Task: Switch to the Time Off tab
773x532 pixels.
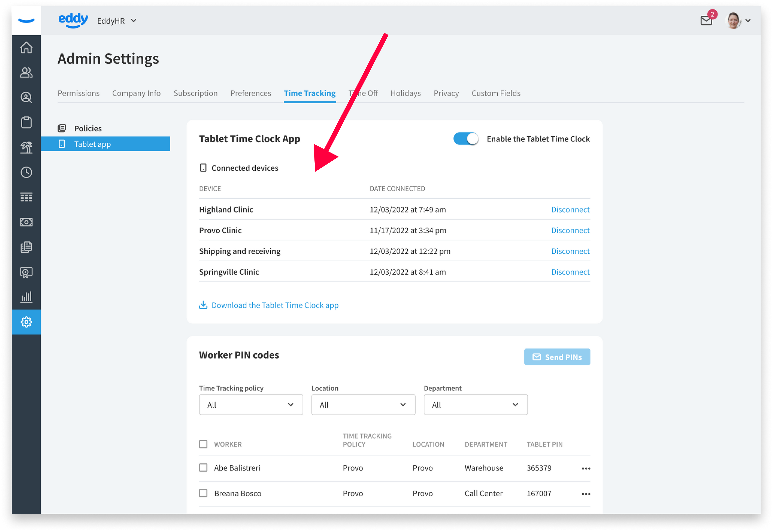Action: (x=363, y=93)
